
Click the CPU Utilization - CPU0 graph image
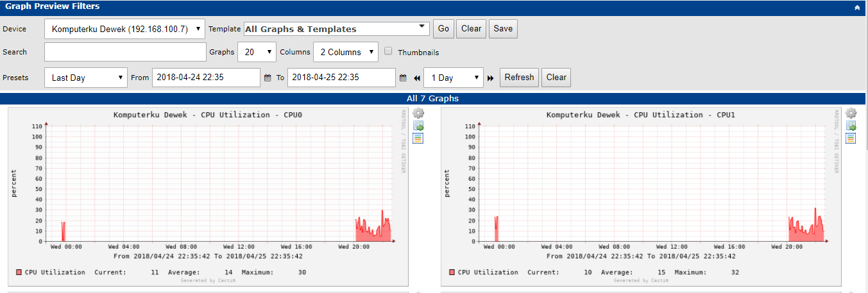208,196
